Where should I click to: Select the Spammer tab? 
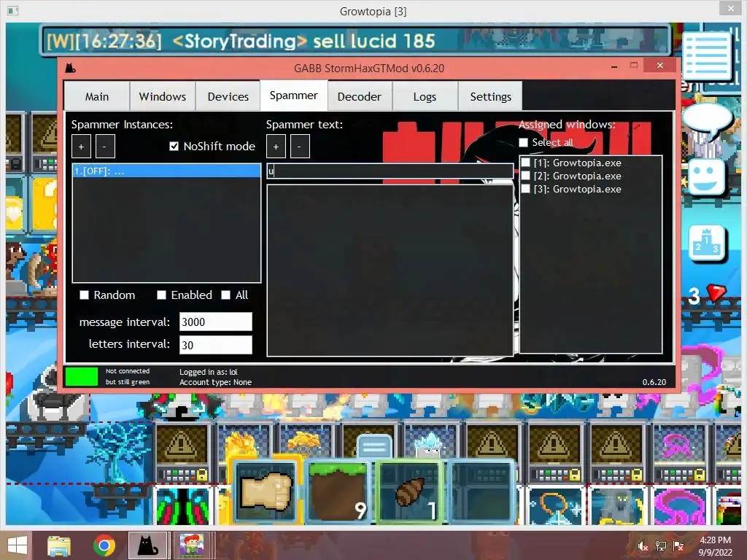293,96
